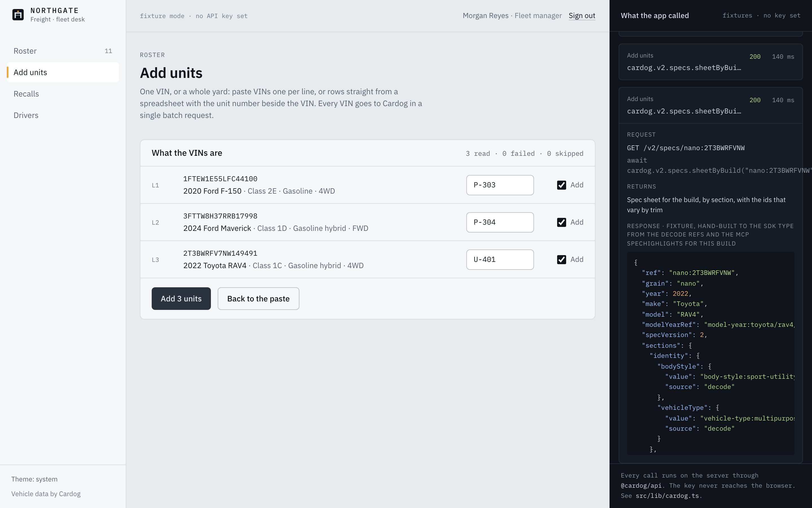Image resolution: width=812 pixels, height=508 pixels.
Task: Collapse the expanded Add units call card
Action: [x=710, y=106]
